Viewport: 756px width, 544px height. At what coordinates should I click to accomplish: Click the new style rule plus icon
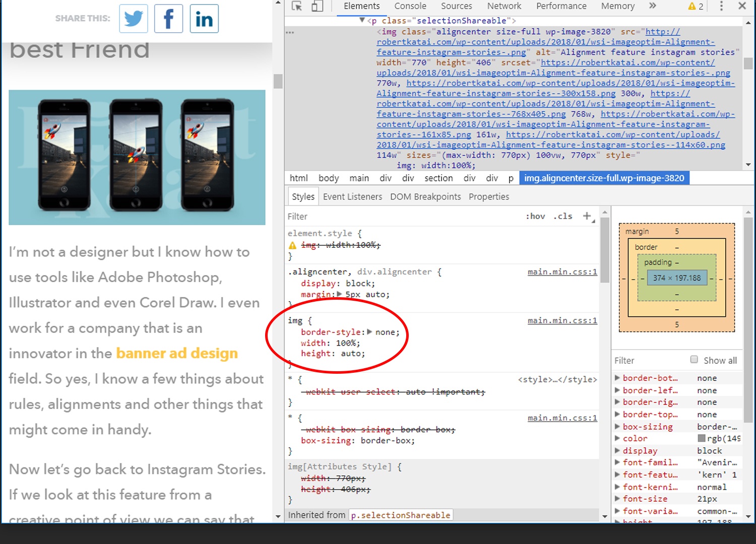click(587, 216)
